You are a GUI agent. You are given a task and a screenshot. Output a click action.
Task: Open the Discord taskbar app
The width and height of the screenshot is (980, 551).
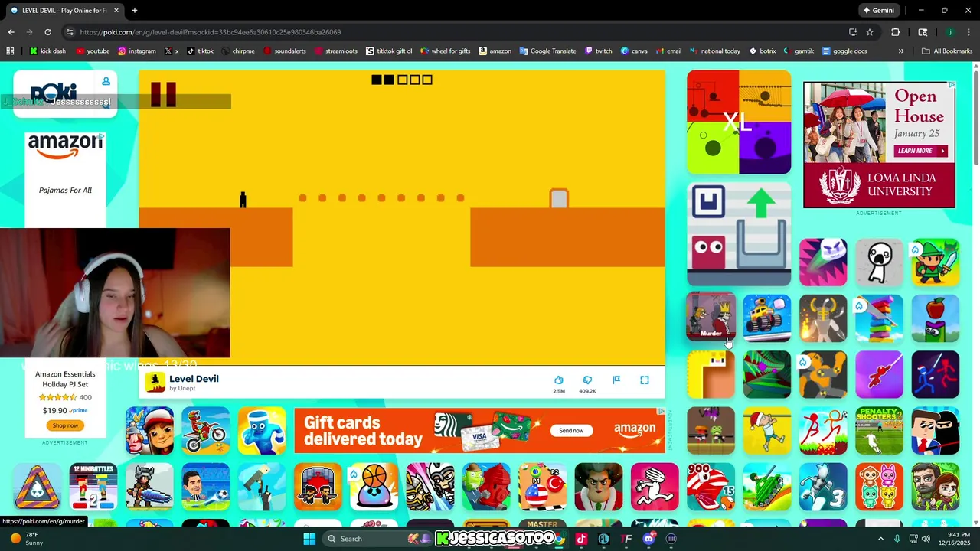(x=649, y=539)
